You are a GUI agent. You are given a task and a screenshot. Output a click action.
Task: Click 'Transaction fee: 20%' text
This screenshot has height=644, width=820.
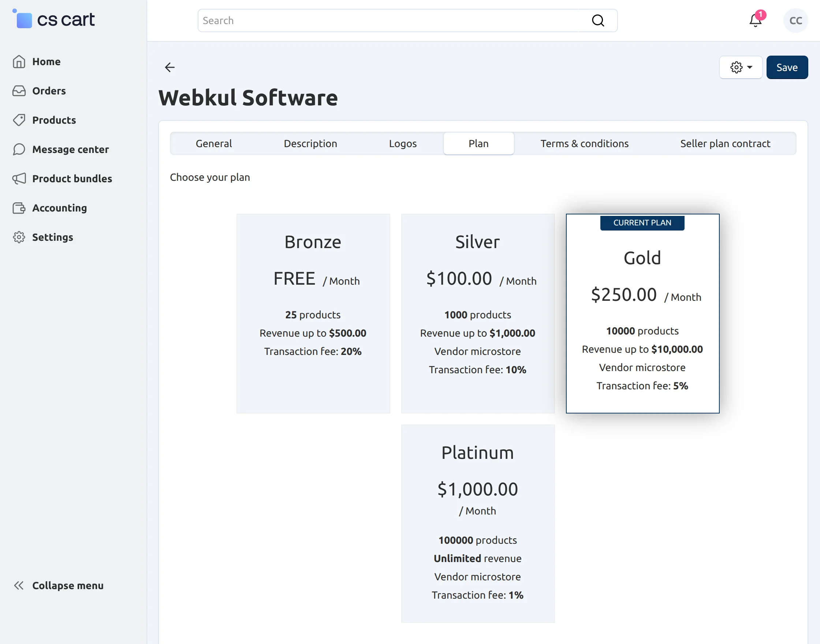click(313, 351)
